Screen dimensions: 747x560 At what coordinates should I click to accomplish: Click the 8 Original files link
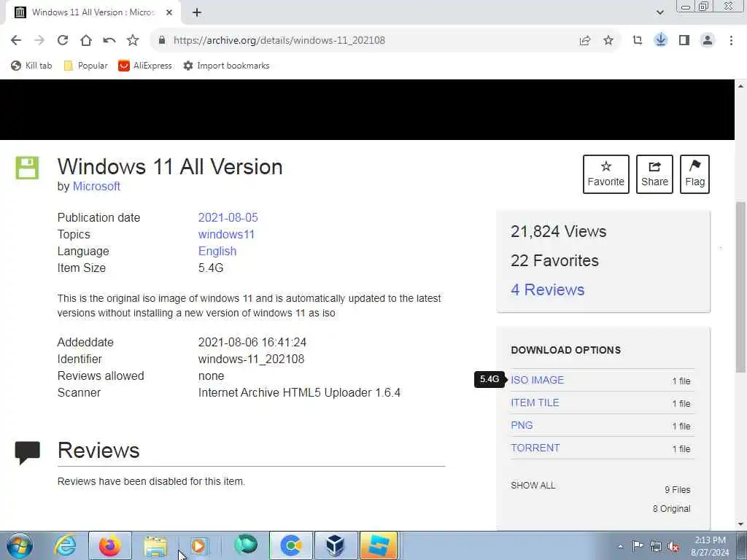pyautogui.click(x=671, y=508)
